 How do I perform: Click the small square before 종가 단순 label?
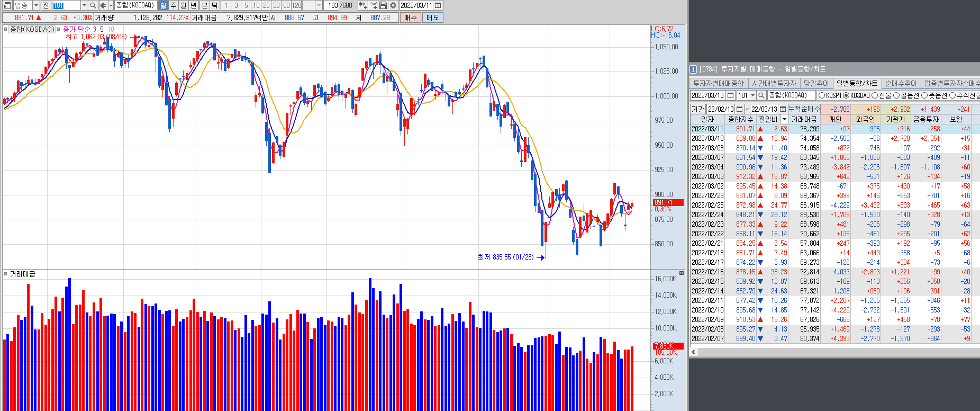59,29
